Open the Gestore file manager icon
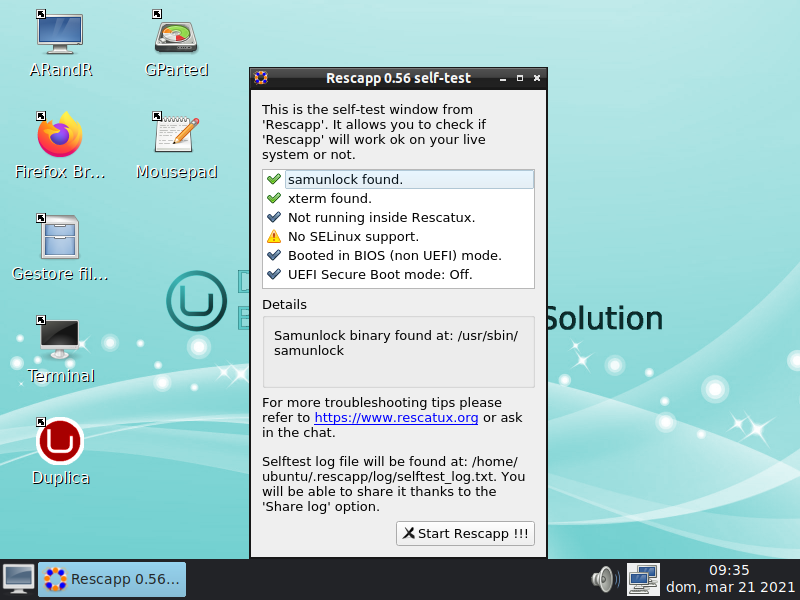Screen dimensions: 800x600 tap(60, 239)
